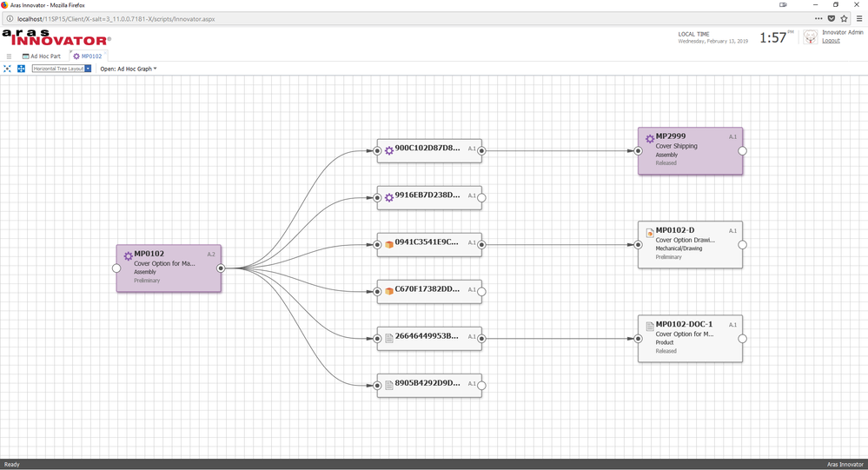Click the Logout link
The width and height of the screenshot is (868, 470).
pos(831,41)
